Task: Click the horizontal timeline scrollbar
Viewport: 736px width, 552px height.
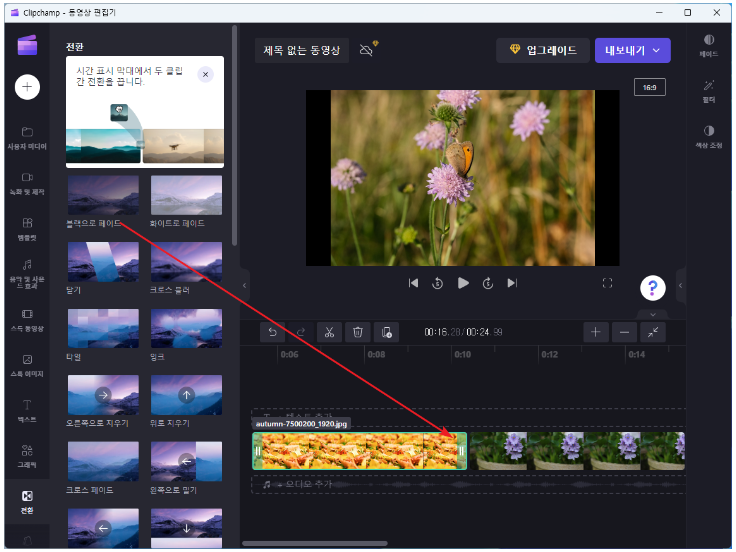Action: (x=315, y=544)
